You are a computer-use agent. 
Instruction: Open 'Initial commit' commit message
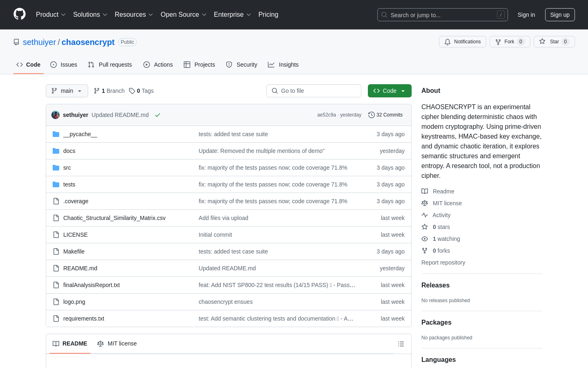pyautogui.click(x=215, y=235)
